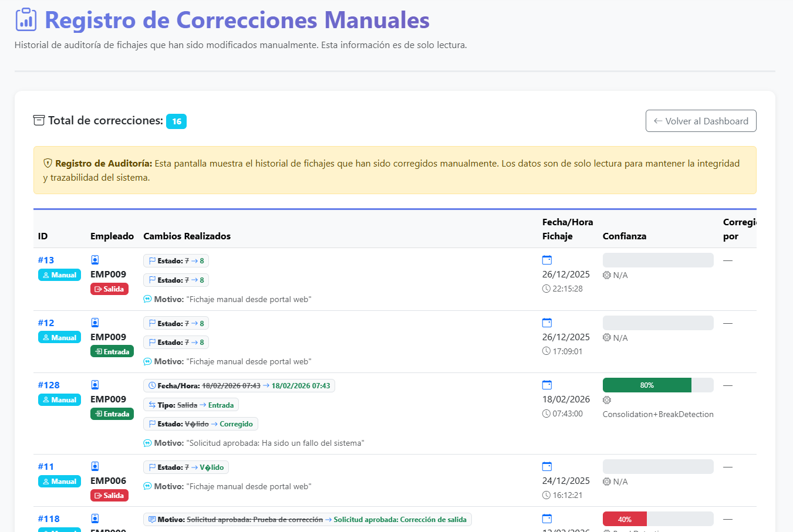The height and width of the screenshot is (532, 793).
Task: Click the calendar icon in row #128
Action: click(x=547, y=385)
